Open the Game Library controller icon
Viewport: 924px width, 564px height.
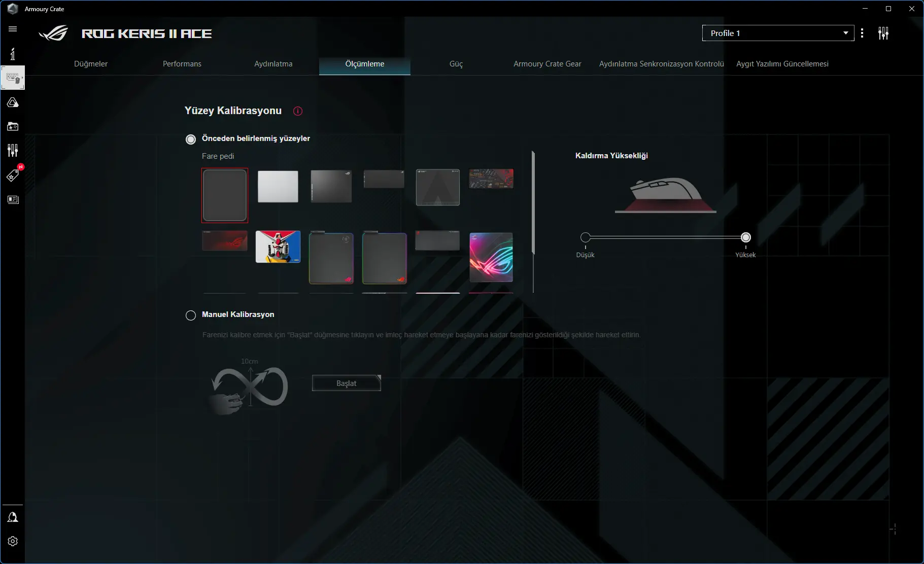pos(13,126)
